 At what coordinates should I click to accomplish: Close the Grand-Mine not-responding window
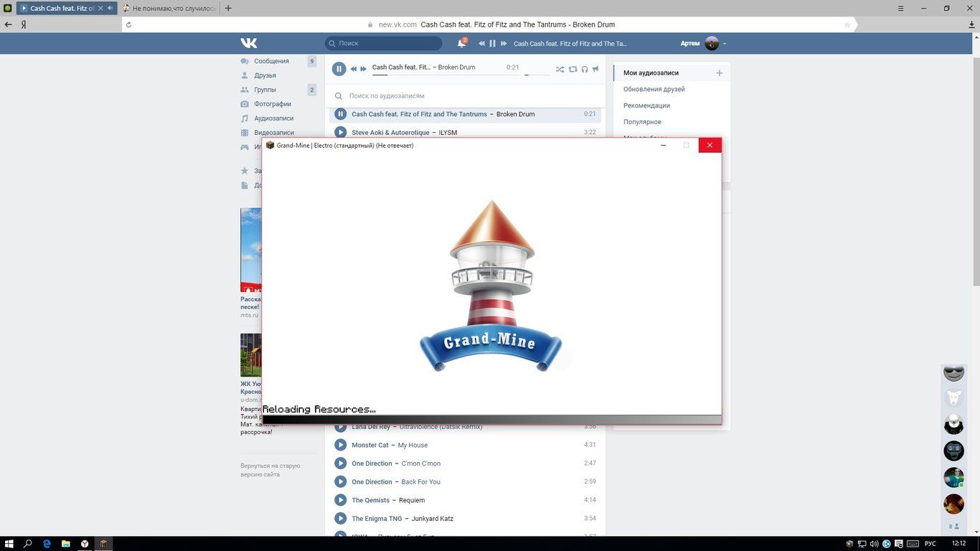710,145
